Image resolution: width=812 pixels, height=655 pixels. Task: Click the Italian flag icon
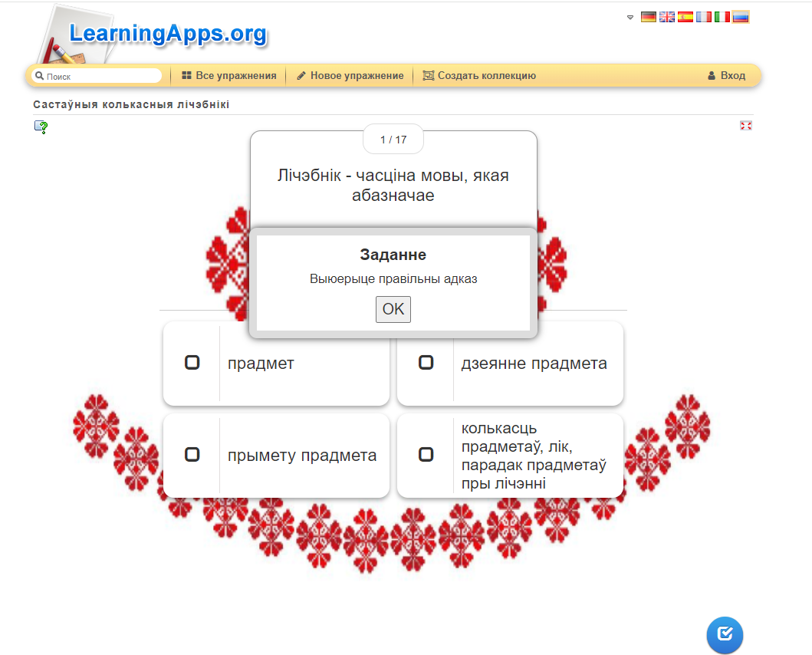722,17
